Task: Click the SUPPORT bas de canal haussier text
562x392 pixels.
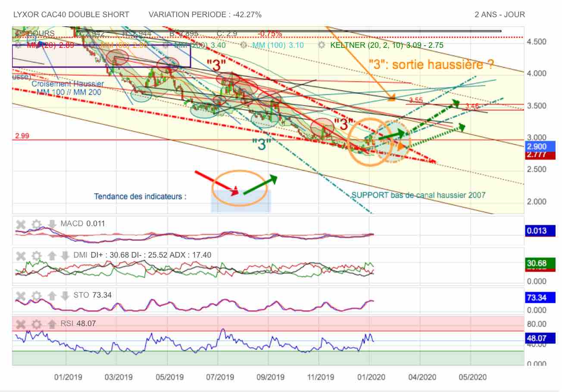Action: click(x=418, y=195)
